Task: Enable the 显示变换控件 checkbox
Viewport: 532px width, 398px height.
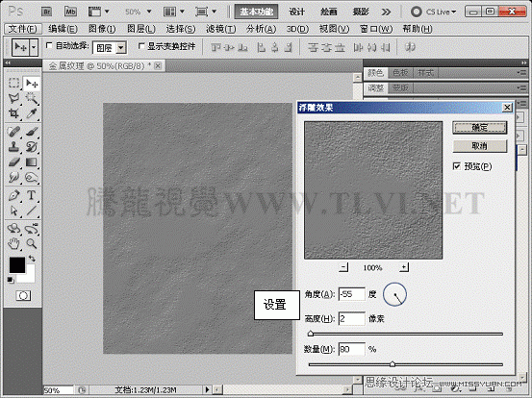Action: (x=141, y=46)
